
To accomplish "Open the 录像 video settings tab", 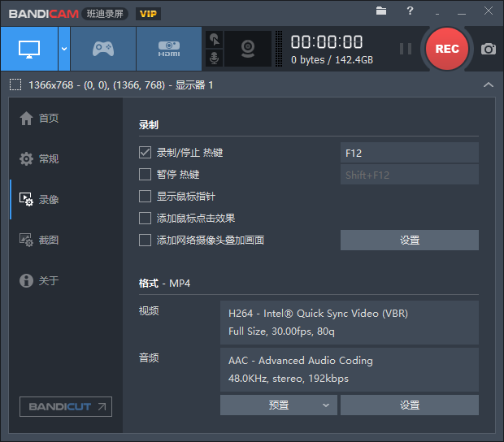I will coord(66,200).
